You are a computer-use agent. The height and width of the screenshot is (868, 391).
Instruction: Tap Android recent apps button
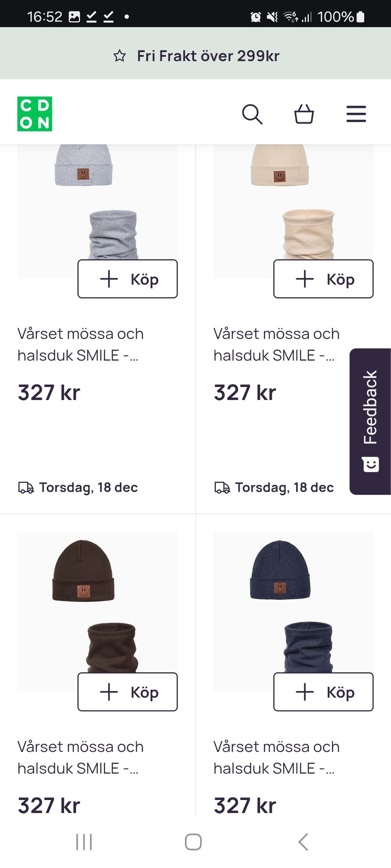(84, 842)
